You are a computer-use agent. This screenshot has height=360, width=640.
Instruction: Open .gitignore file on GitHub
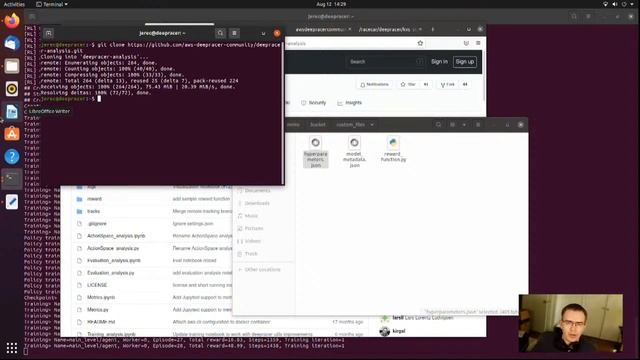[97, 224]
